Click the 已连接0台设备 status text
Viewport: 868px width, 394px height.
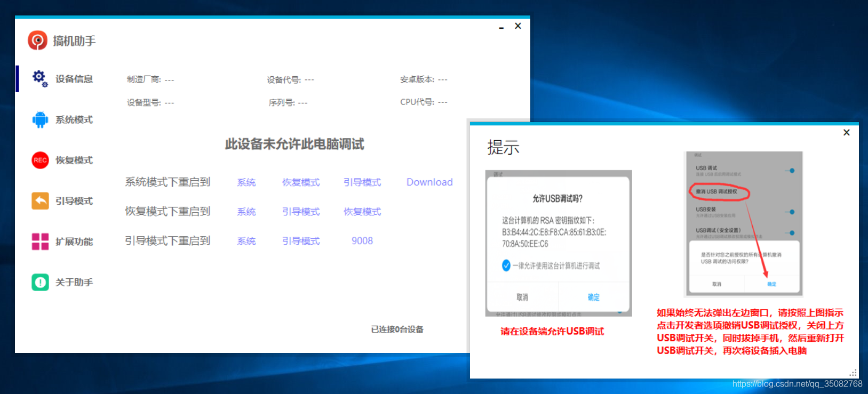point(397,329)
